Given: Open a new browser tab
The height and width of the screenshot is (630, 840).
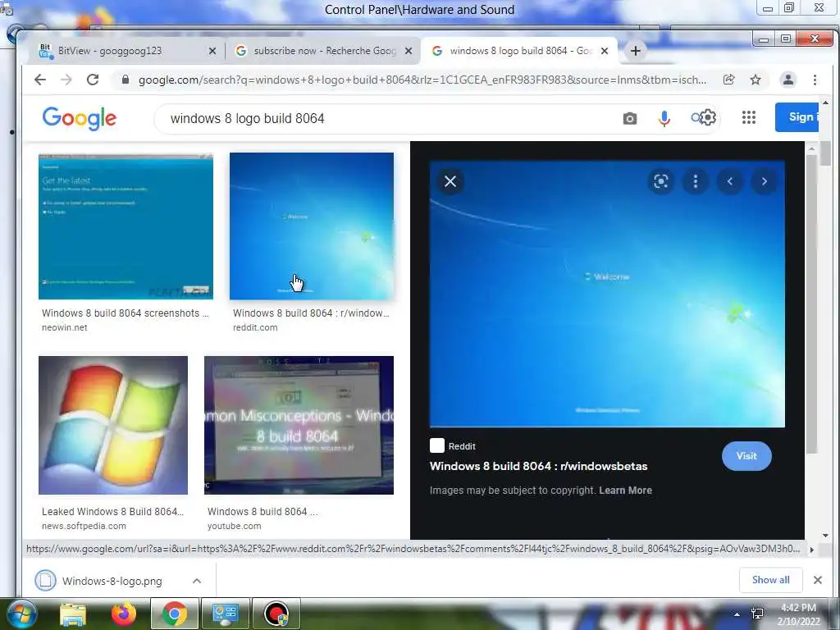Looking at the screenshot, I should click(636, 51).
